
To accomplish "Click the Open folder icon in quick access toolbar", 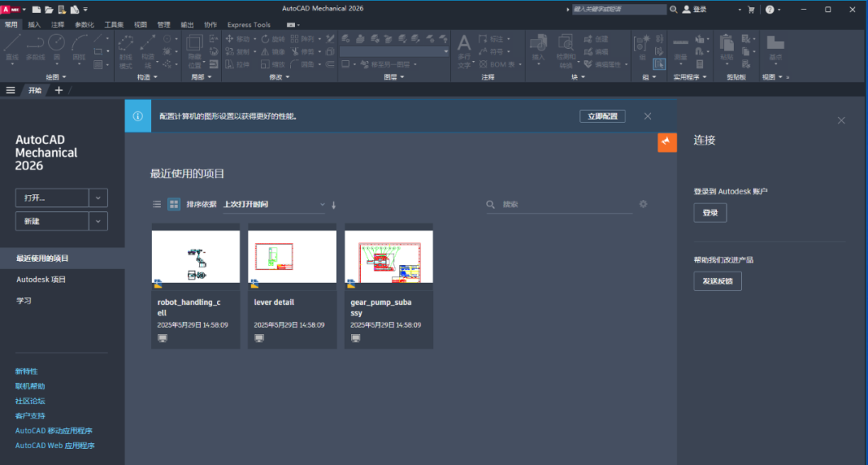I will (x=49, y=10).
